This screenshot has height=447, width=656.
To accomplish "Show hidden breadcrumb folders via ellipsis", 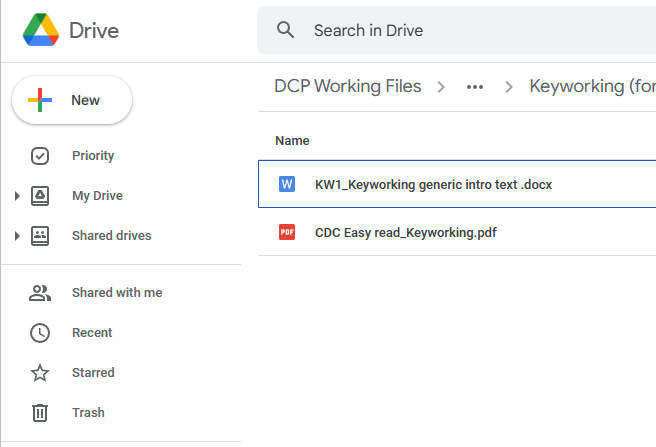I will tap(475, 87).
